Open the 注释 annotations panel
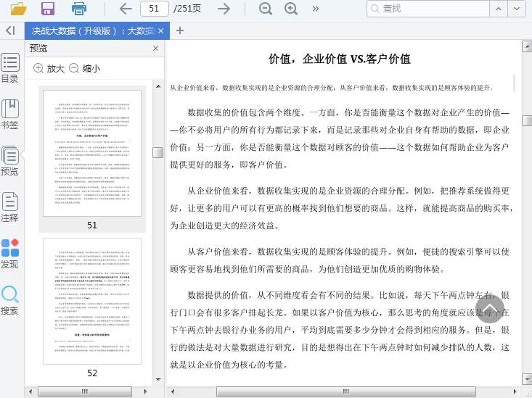Screen dimensions: 532x398 pyautogui.click(x=10, y=207)
